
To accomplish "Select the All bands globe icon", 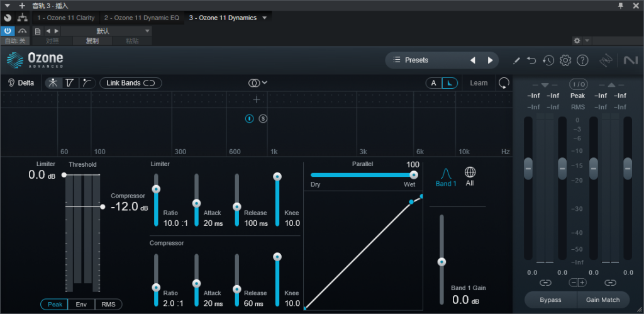I will click(470, 176).
